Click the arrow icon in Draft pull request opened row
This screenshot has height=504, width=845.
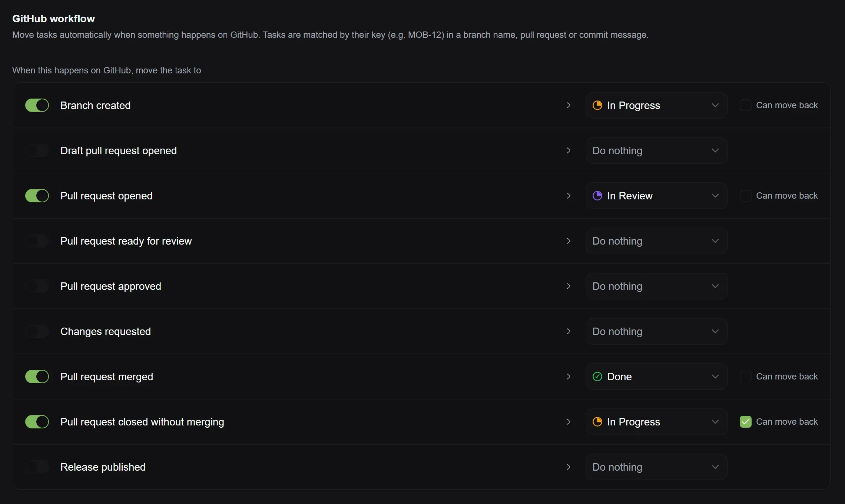click(569, 150)
